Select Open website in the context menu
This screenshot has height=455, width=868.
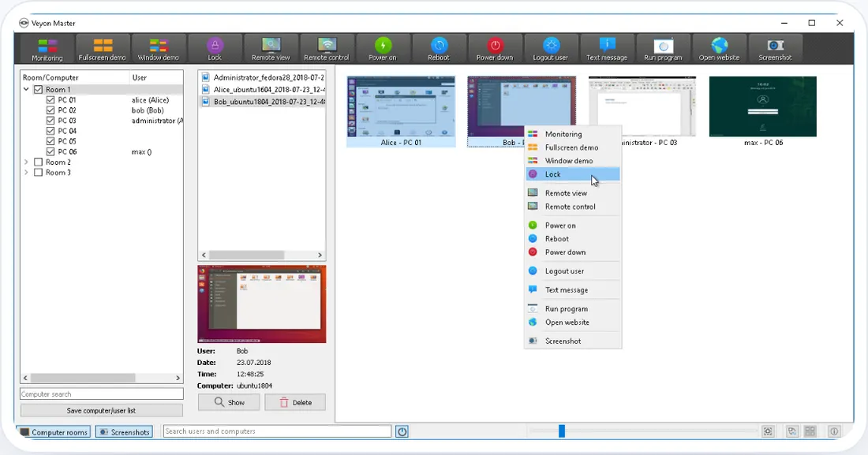(573, 323)
